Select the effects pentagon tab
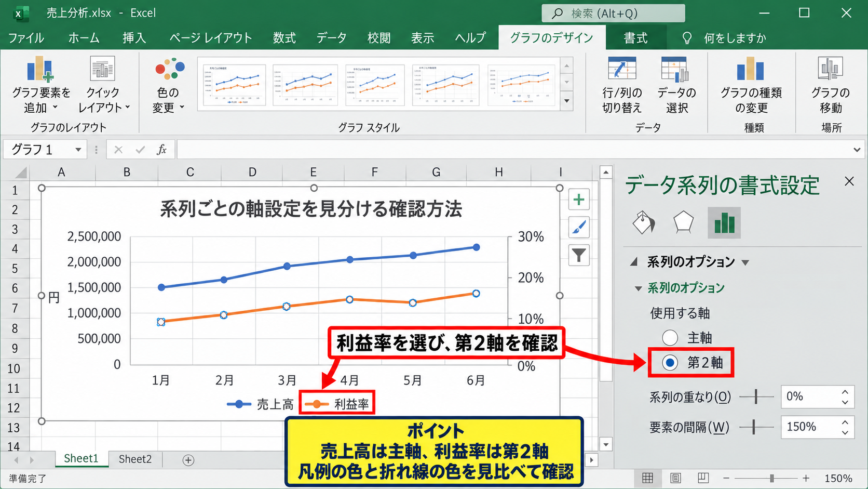Screen dimensions: 868x489 coord(683,222)
